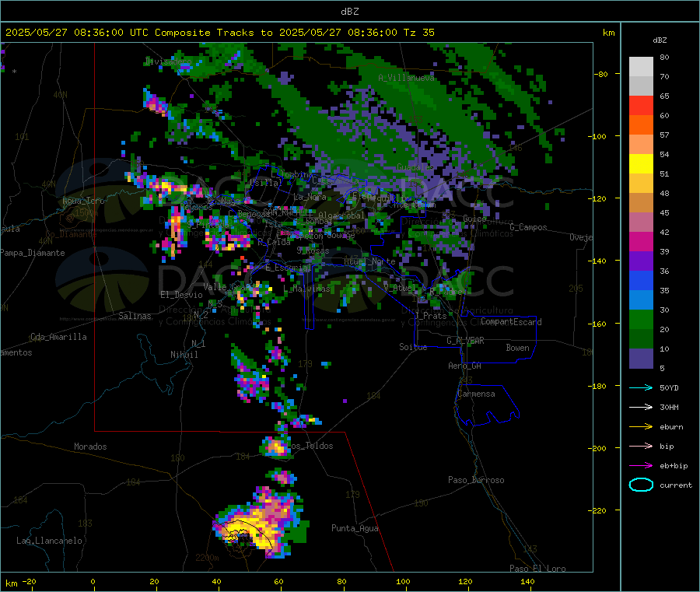Click the cyan 50YD arrow legend icon

tap(641, 387)
